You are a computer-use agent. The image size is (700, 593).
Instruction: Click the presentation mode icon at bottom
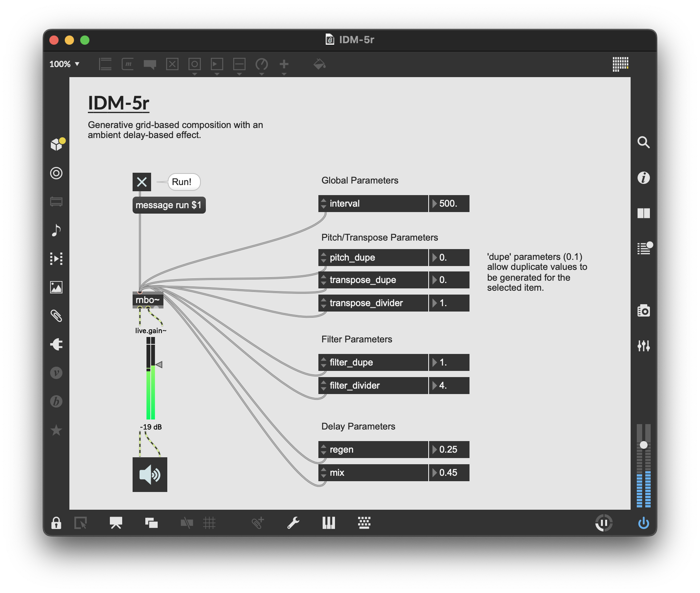pos(116,523)
